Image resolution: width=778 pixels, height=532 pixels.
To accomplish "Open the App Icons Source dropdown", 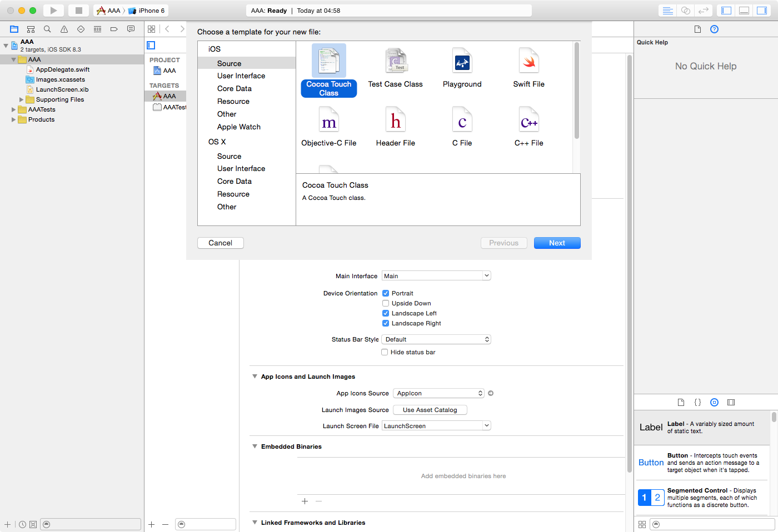I will 438,393.
